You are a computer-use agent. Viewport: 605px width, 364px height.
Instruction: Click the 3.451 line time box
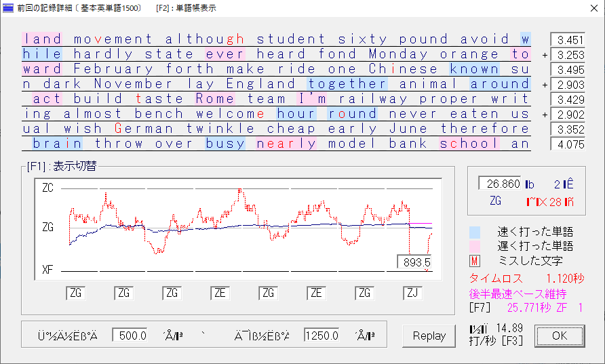(568, 40)
